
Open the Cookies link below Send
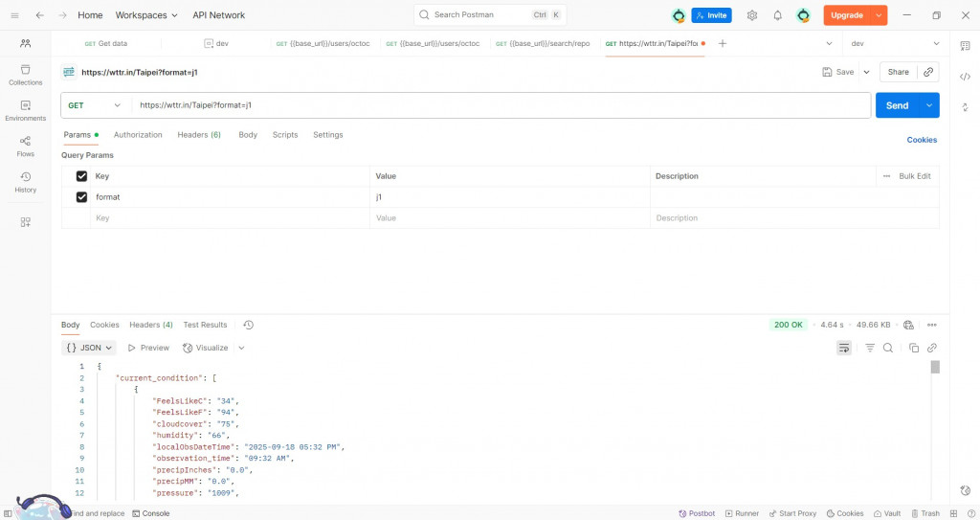coord(922,140)
